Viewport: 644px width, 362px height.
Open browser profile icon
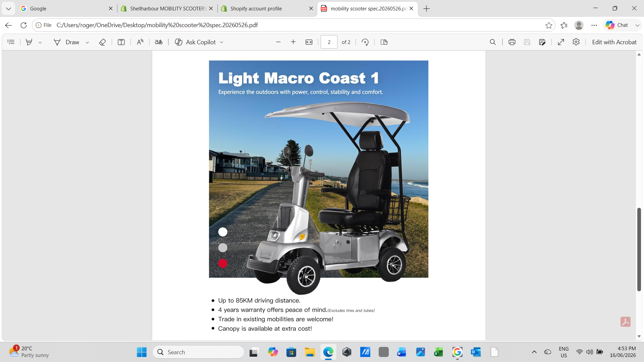[x=579, y=25]
